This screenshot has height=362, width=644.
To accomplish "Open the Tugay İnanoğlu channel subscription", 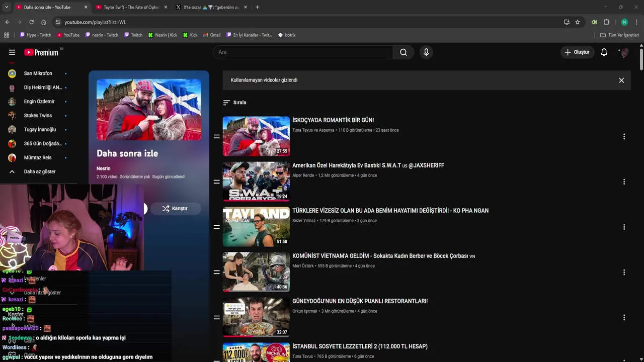I will click(x=38, y=130).
